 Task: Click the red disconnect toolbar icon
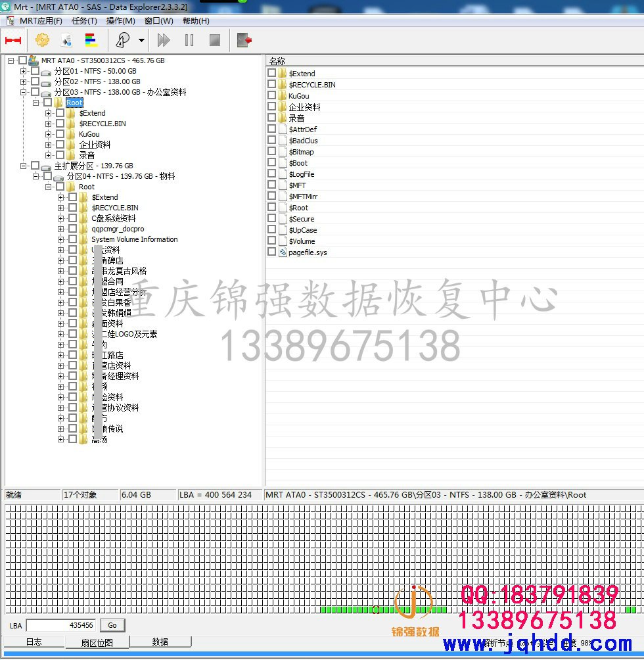(13, 40)
